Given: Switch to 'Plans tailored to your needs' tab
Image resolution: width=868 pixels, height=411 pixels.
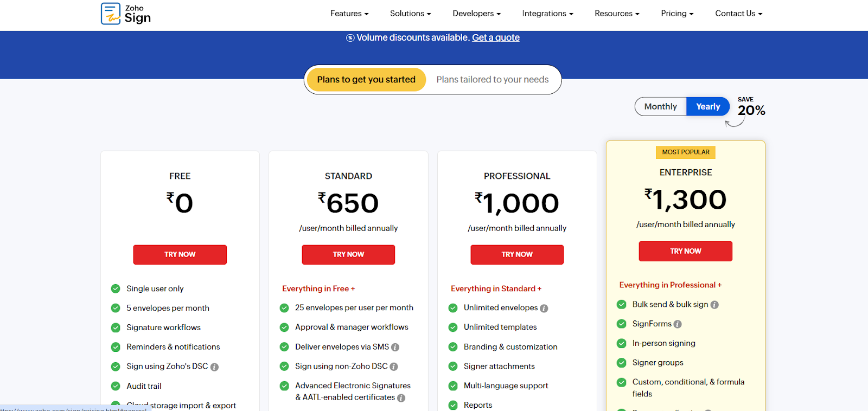Looking at the screenshot, I should tap(493, 80).
